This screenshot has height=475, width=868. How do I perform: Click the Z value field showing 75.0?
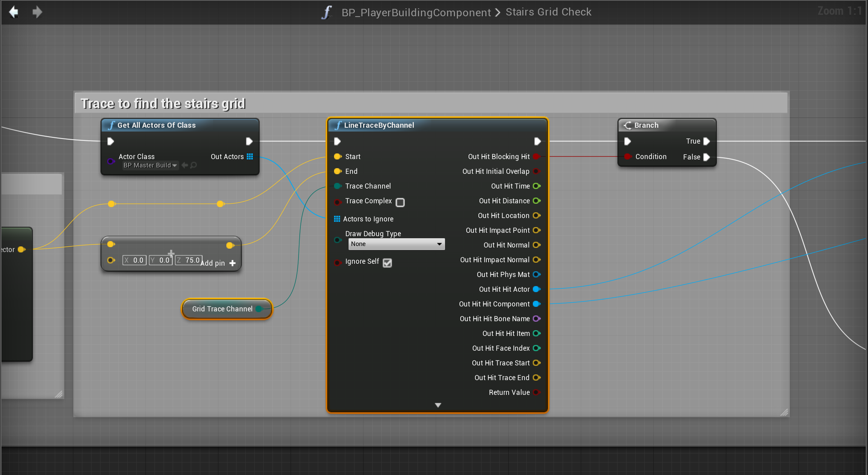(189, 260)
